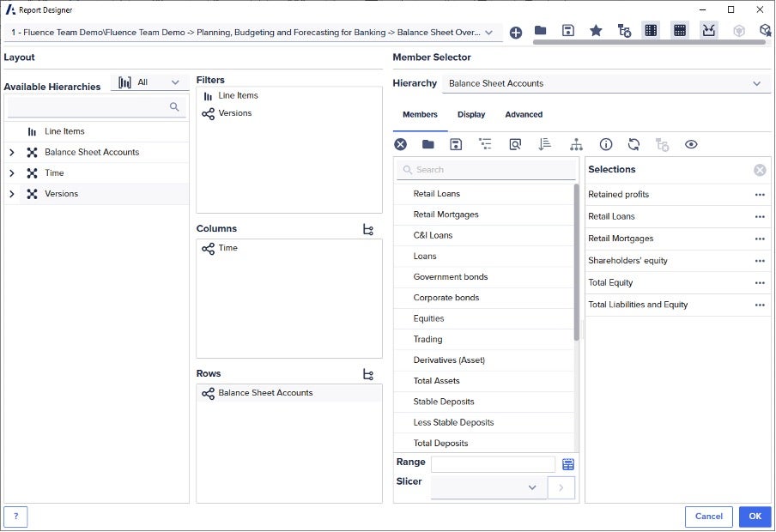Switch to the Display tab
This screenshot has height=532, width=776.
click(x=470, y=115)
